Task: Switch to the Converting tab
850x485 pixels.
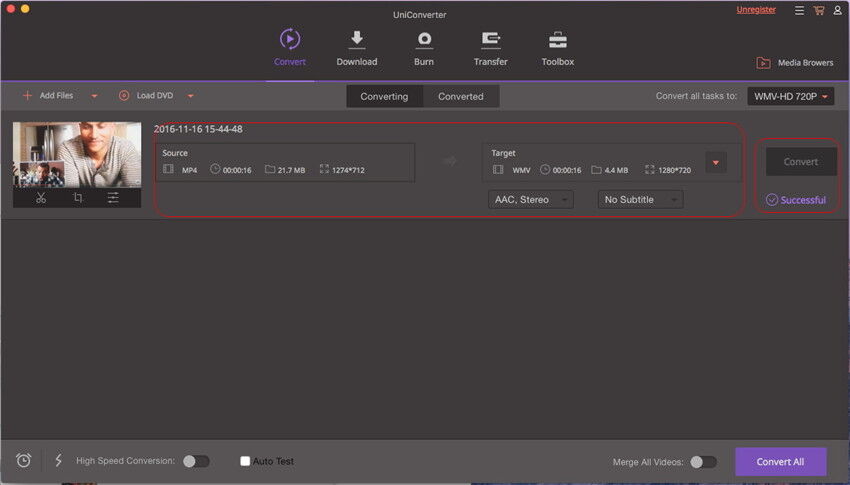Action: click(384, 96)
